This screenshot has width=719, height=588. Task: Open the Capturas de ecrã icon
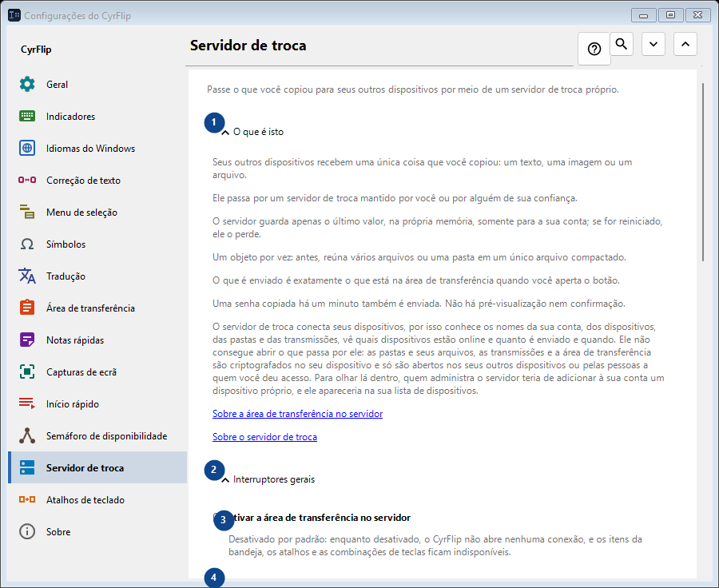click(27, 371)
